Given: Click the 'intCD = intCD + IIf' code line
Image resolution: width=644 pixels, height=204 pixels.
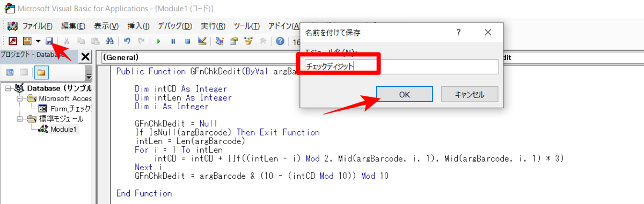Looking at the screenshot, I should tap(358, 159).
